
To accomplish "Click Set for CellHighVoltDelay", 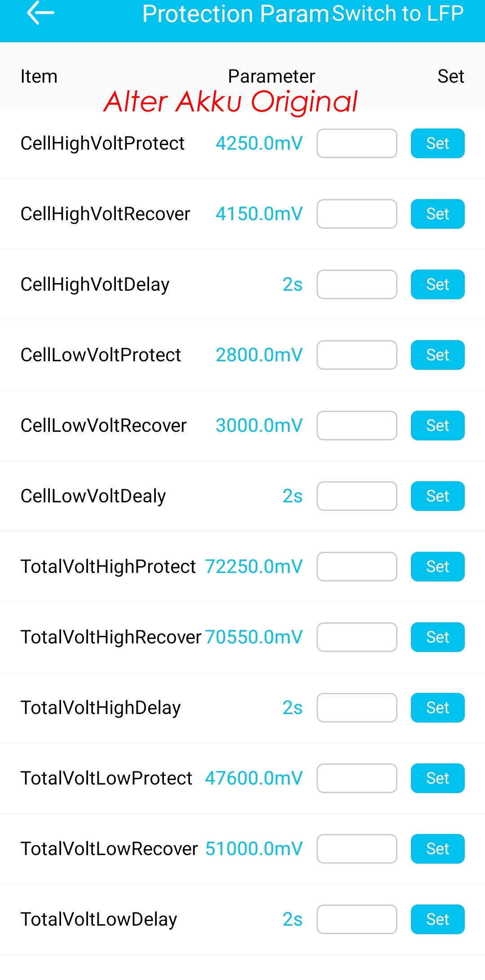I will pyautogui.click(x=437, y=284).
